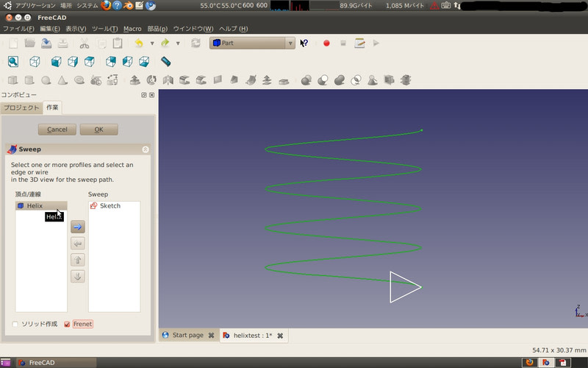Open the 編集(E) menu
Viewport: 588px width, 368px height.
50,29
